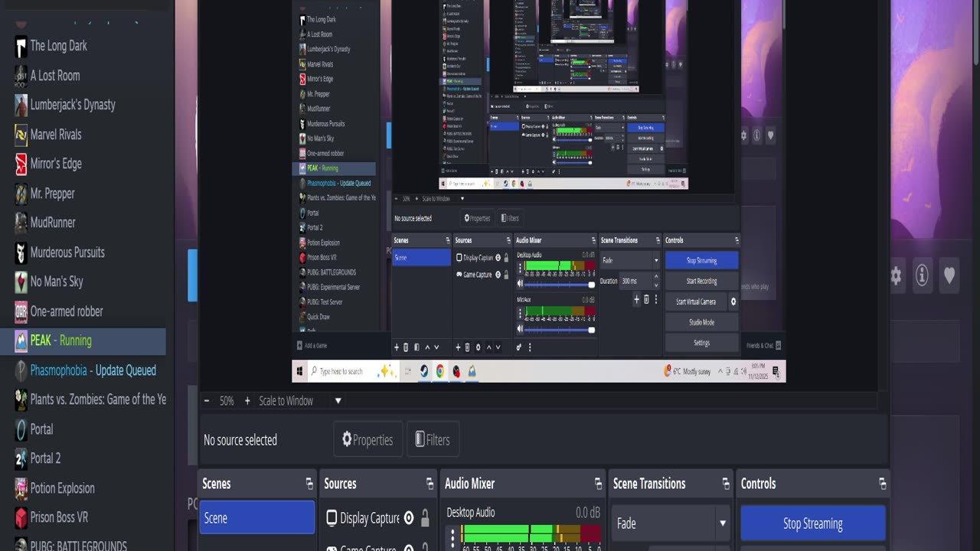Pop out large Scene Transitions dock icon
The width and height of the screenshot is (980, 551).
pos(726,484)
